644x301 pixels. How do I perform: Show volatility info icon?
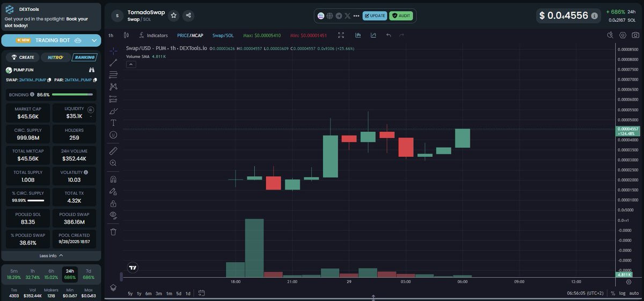(86, 172)
